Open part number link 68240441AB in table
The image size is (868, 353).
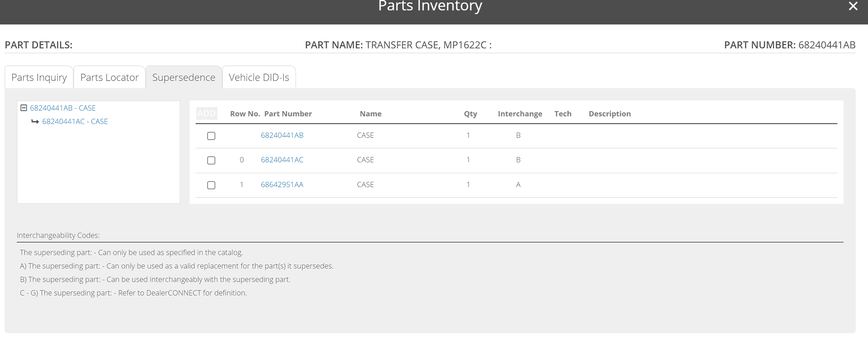click(x=282, y=135)
